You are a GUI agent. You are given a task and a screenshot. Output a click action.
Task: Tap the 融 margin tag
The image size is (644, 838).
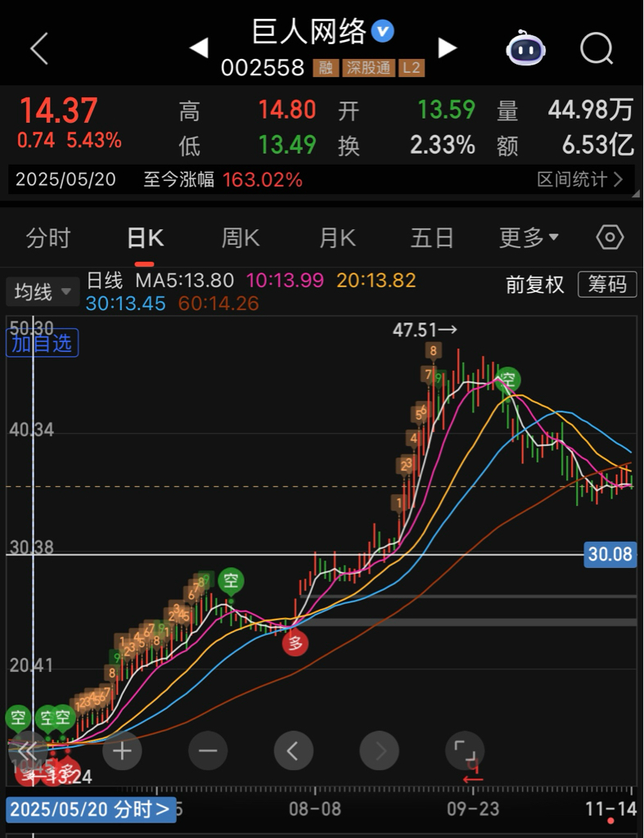tap(326, 68)
